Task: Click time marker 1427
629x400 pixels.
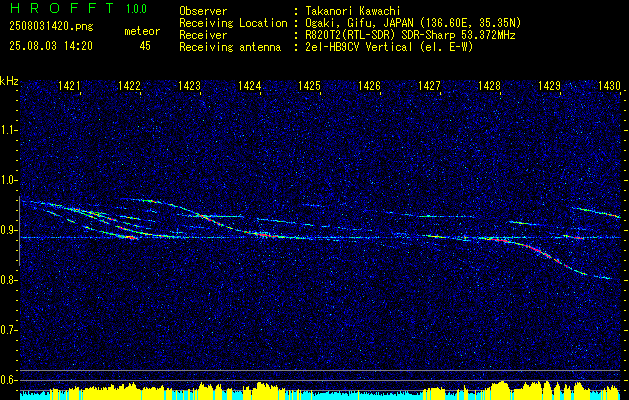Action: click(429, 85)
